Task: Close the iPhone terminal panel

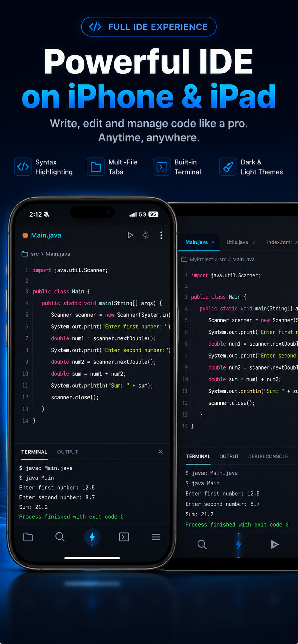Action: click(x=161, y=452)
